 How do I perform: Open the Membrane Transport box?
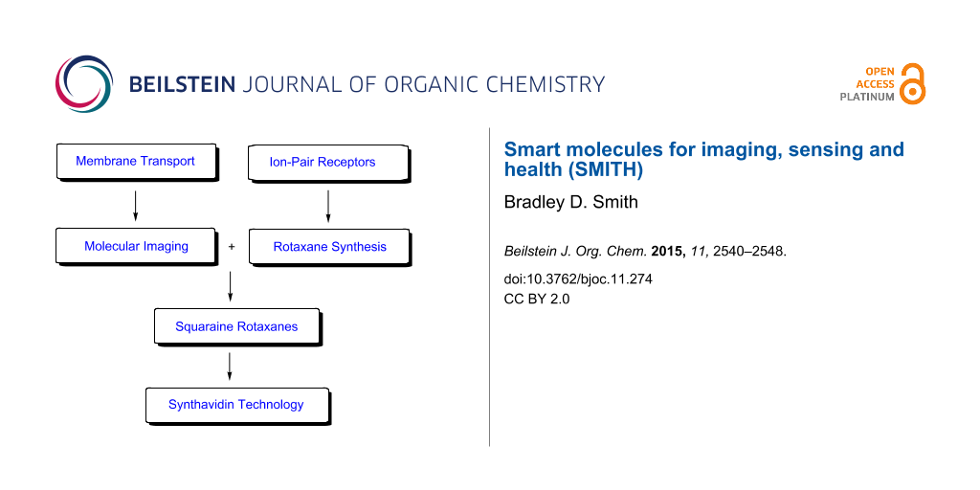135,162
